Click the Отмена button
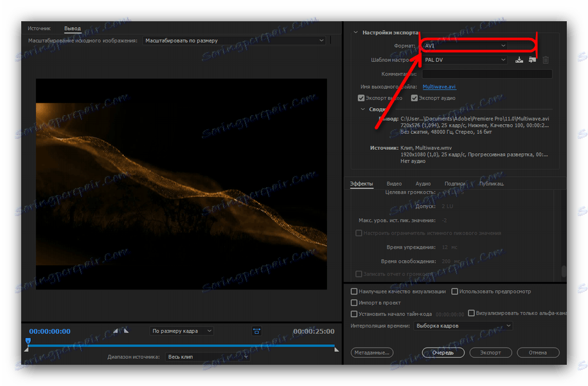Screen dimensions: 588x386 click(538, 353)
